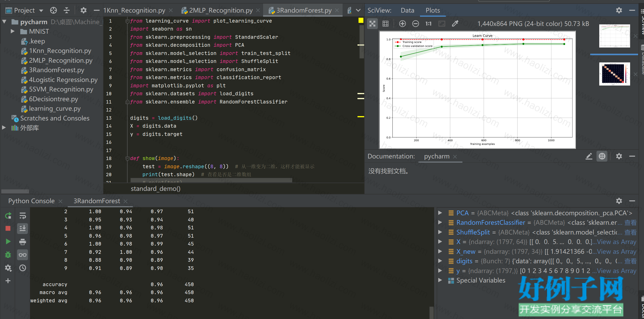
Task: Click the yellow inspection status indicator
Action: point(361,20)
